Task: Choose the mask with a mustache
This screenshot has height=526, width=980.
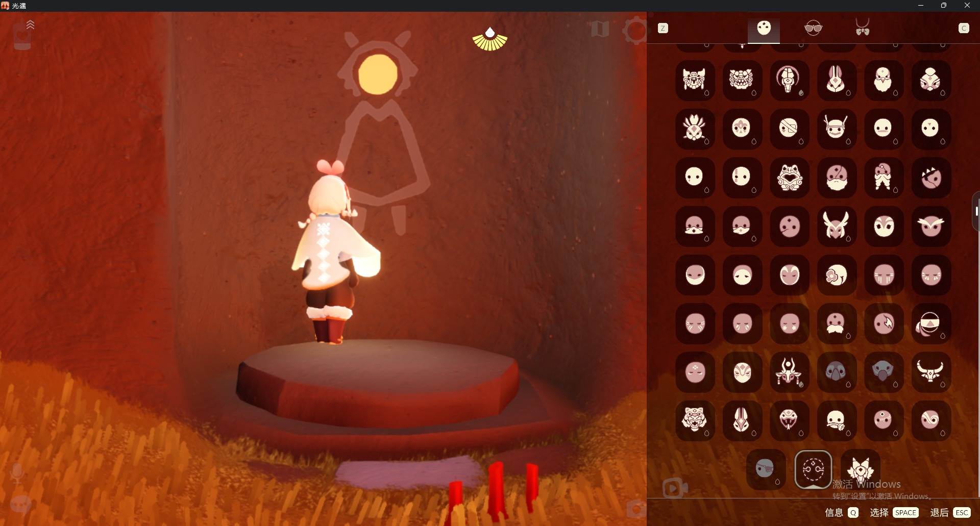Action: point(836,323)
